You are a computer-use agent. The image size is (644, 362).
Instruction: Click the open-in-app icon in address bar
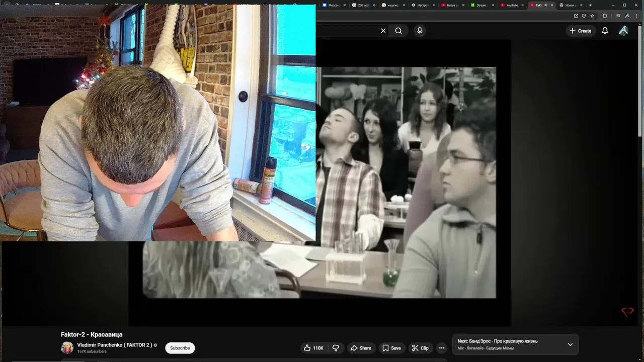pos(576,16)
